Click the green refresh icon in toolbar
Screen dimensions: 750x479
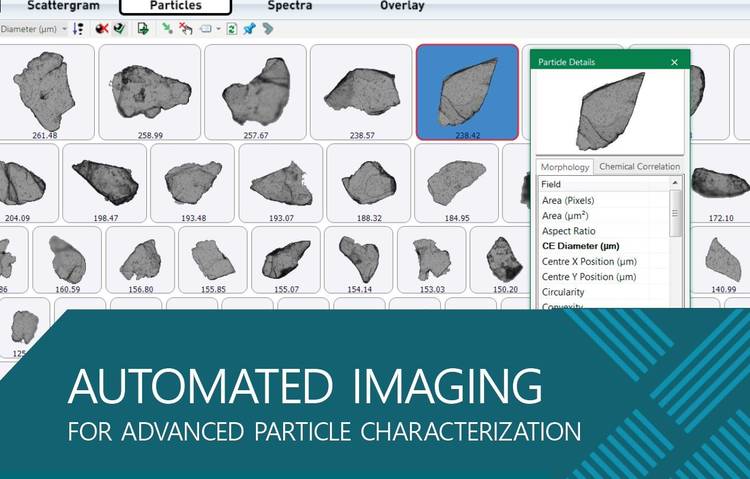tap(232, 29)
